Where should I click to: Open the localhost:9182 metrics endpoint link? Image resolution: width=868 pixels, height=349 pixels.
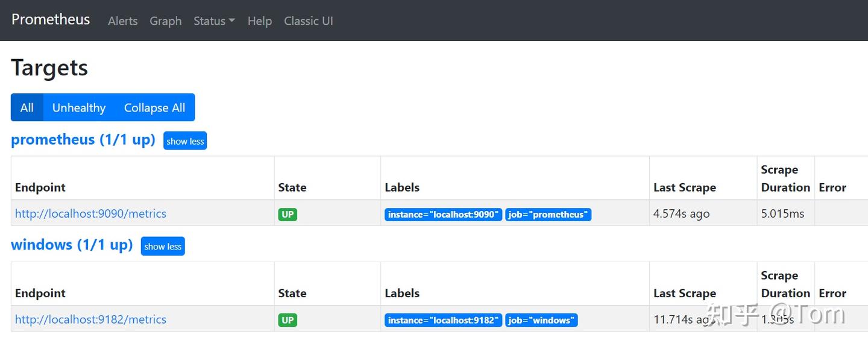point(90,319)
